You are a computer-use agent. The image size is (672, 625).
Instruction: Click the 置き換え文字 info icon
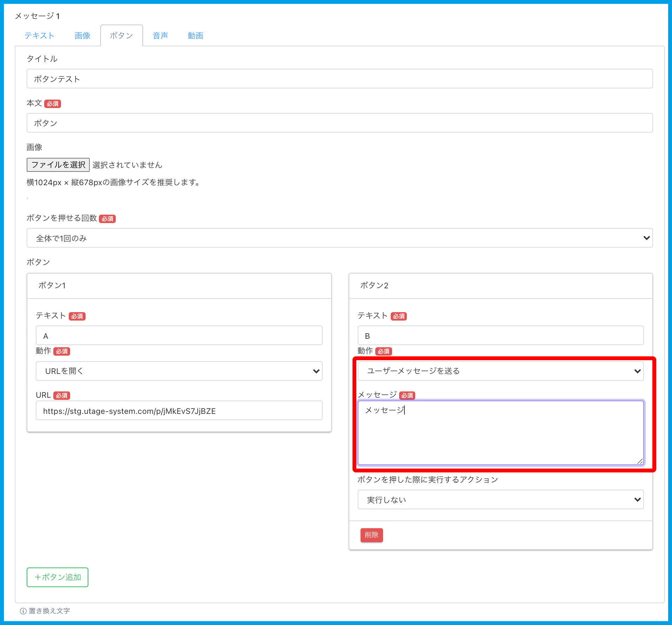click(23, 611)
